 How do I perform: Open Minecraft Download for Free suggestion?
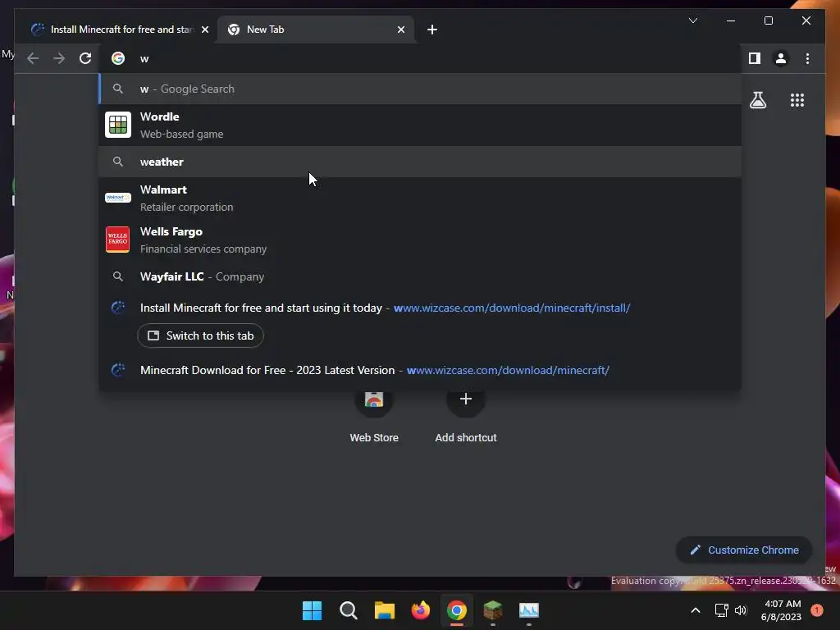[420, 370]
